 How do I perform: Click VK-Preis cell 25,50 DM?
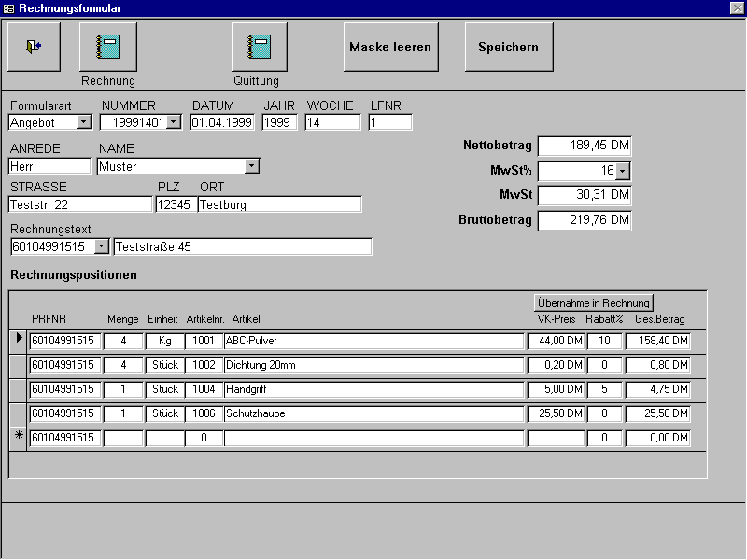556,413
